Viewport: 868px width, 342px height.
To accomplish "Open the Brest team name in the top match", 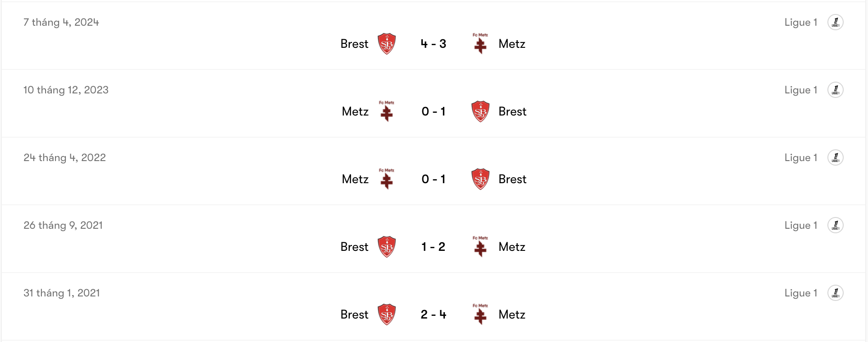I will 354,43.
